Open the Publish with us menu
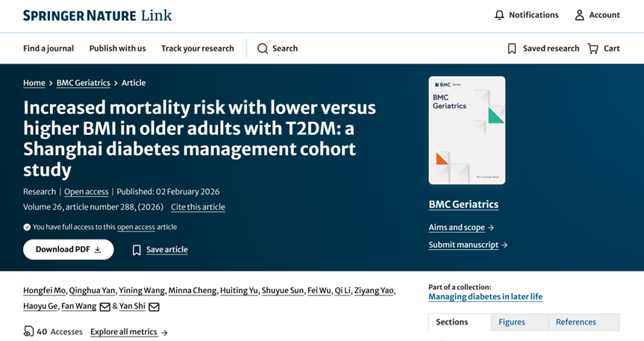This screenshot has height=341, width=644. coord(117,49)
